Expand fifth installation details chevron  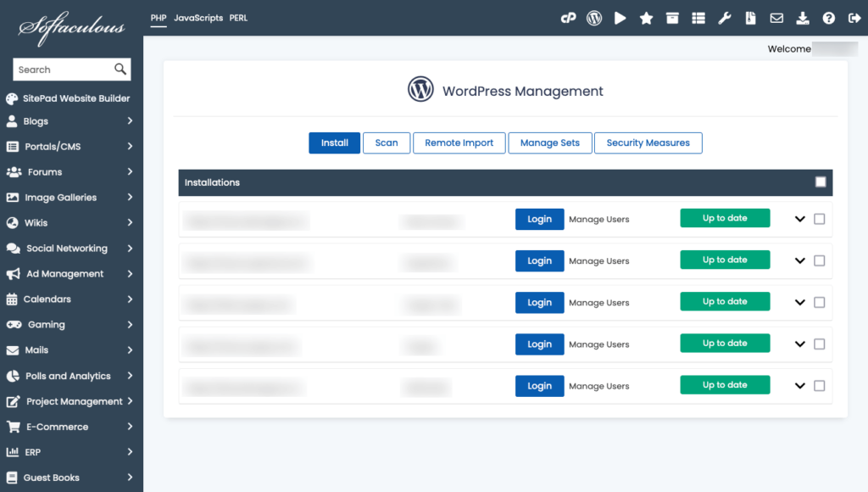coord(800,386)
